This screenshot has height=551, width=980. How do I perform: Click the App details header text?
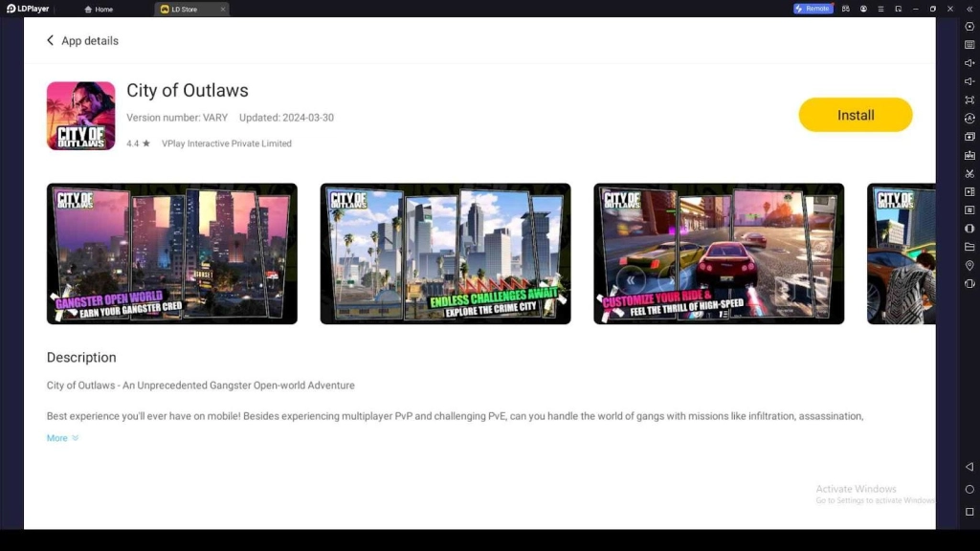coord(89,40)
